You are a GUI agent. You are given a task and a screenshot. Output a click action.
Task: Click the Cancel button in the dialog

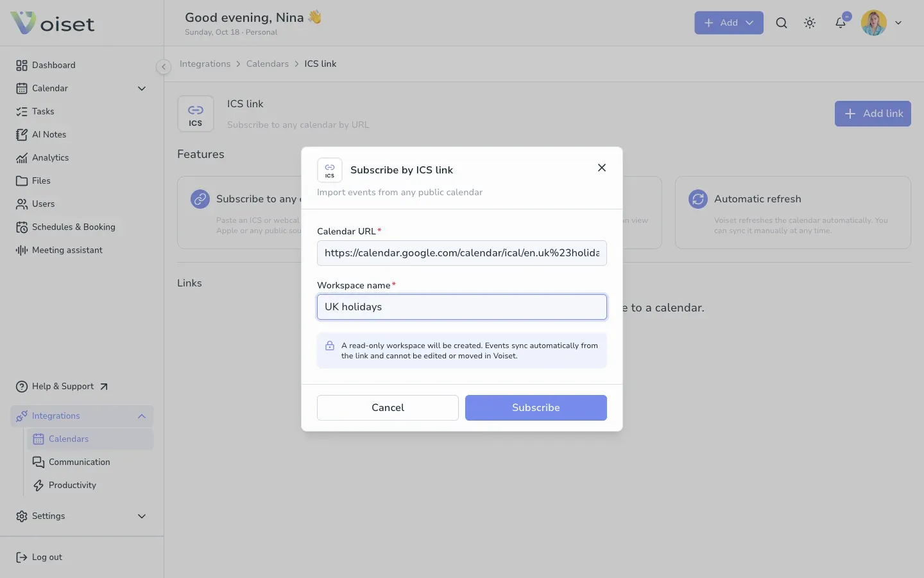pos(388,408)
